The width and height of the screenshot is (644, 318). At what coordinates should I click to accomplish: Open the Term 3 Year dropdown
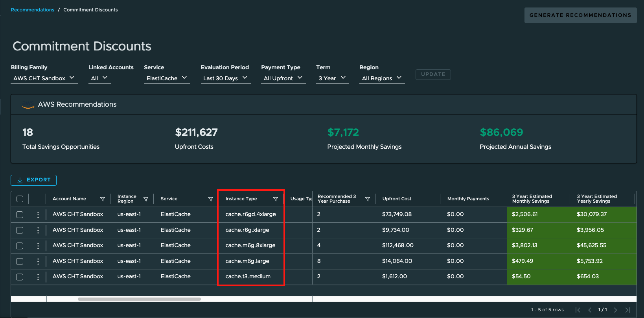(x=332, y=78)
